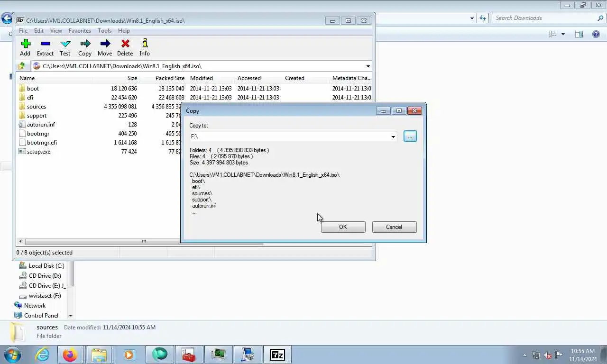607x364 pixels.
Task: Open the Help menu
Action: coord(124,31)
